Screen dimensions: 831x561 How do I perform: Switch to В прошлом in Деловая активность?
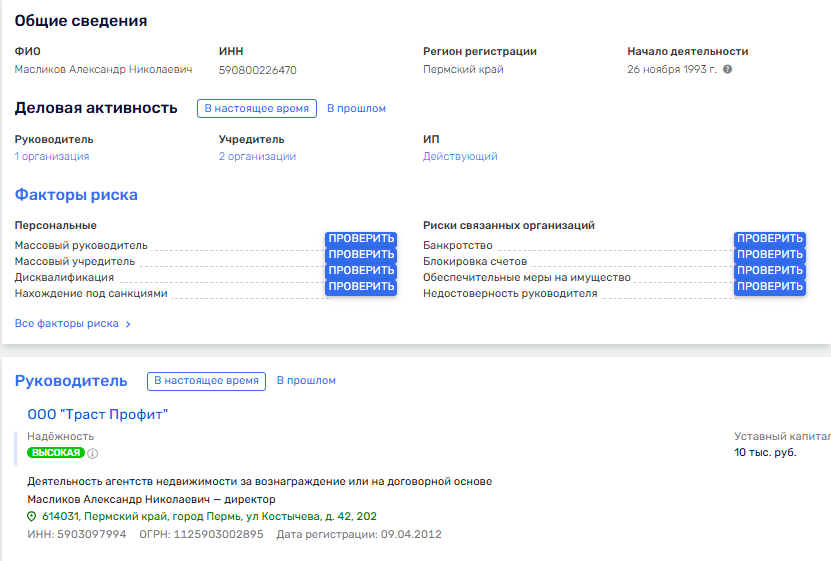(x=356, y=108)
